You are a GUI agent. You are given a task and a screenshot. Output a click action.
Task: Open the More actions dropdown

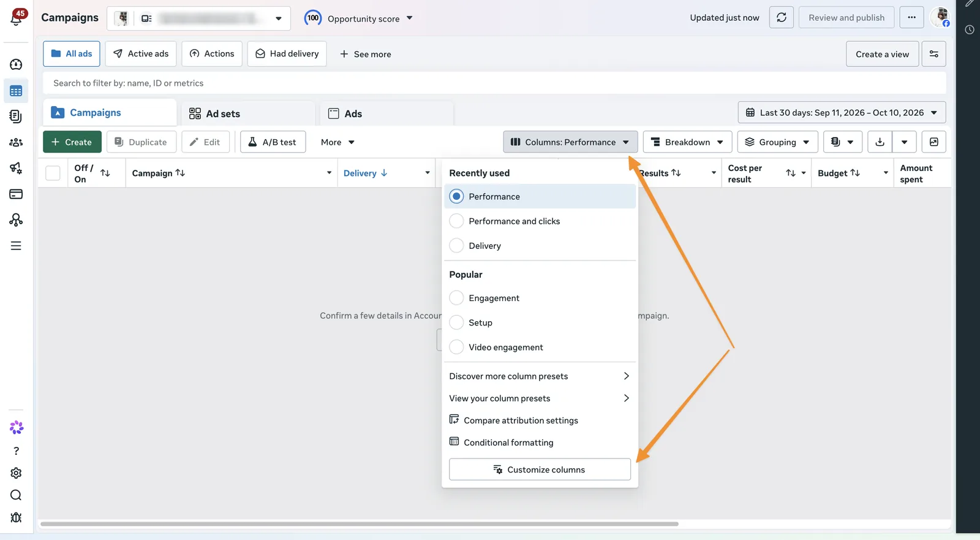pyautogui.click(x=337, y=142)
